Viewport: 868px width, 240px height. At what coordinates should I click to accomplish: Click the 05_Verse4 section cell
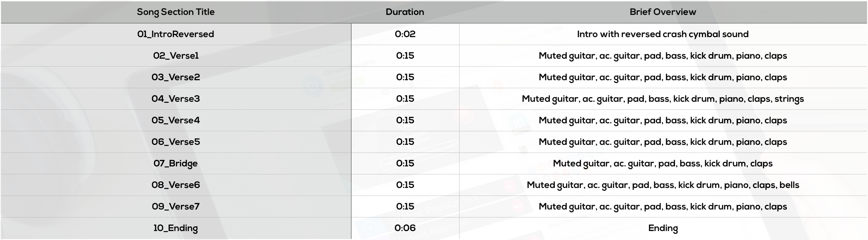[x=175, y=121]
